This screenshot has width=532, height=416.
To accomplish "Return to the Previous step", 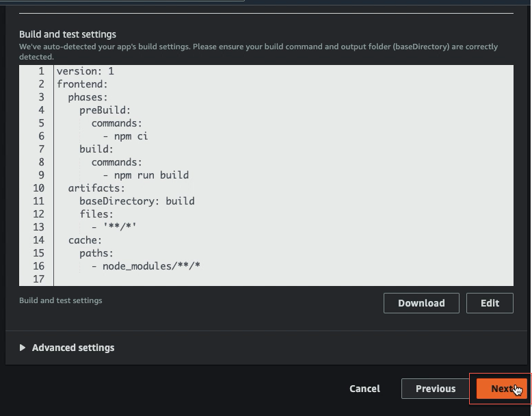I will pos(436,389).
